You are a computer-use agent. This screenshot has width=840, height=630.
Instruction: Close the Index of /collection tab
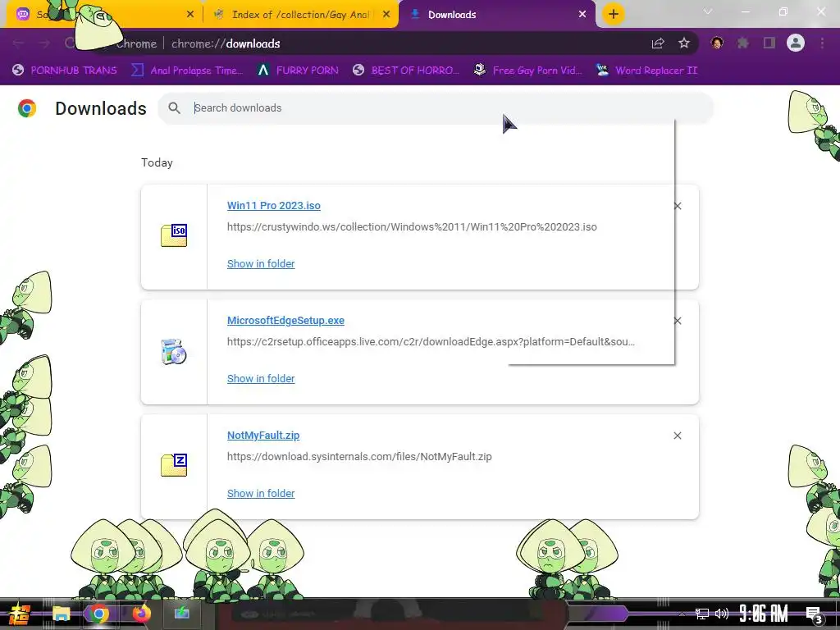pyautogui.click(x=386, y=15)
